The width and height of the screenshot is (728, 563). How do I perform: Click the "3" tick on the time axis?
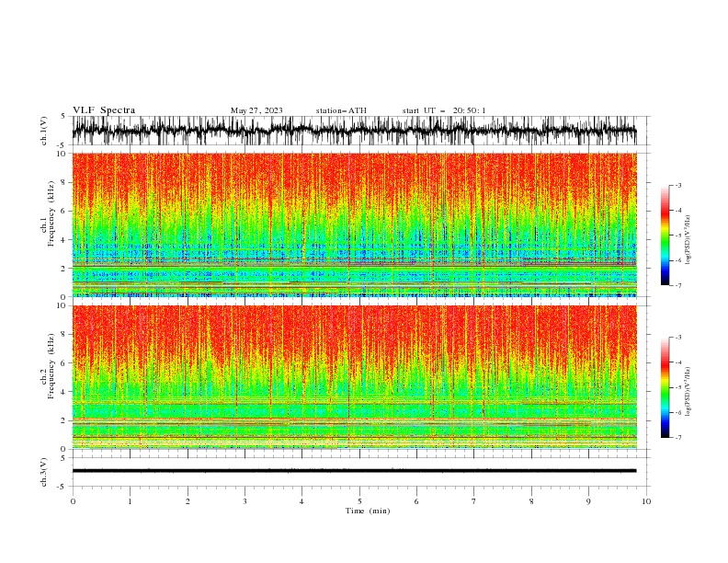(x=245, y=501)
